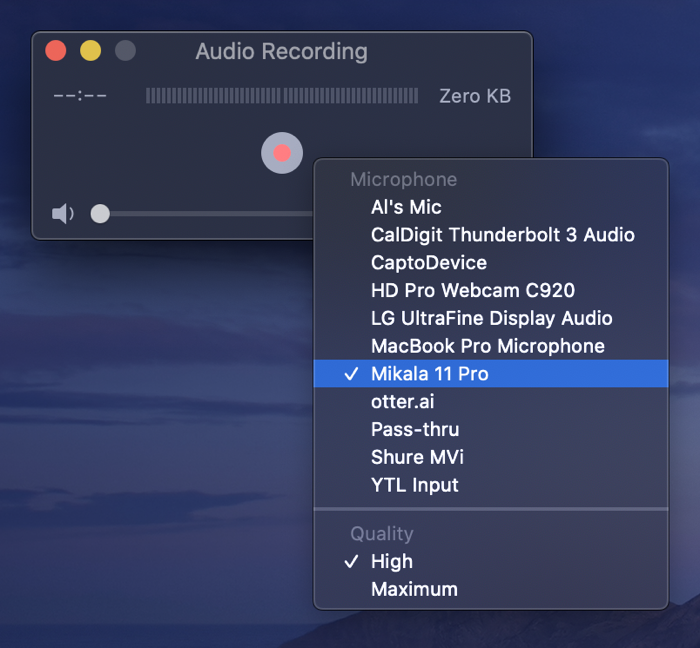
Task: Choose YTL Input from the list
Action: click(414, 485)
